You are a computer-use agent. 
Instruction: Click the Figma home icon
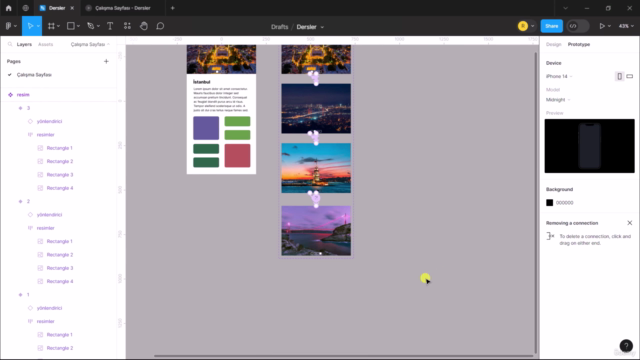pos(9,8)
